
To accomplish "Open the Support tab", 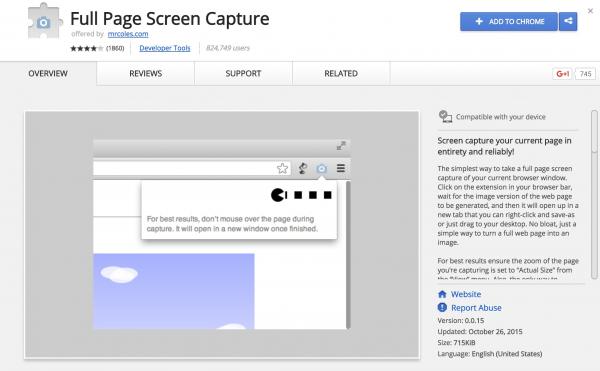I will [243, 73].
